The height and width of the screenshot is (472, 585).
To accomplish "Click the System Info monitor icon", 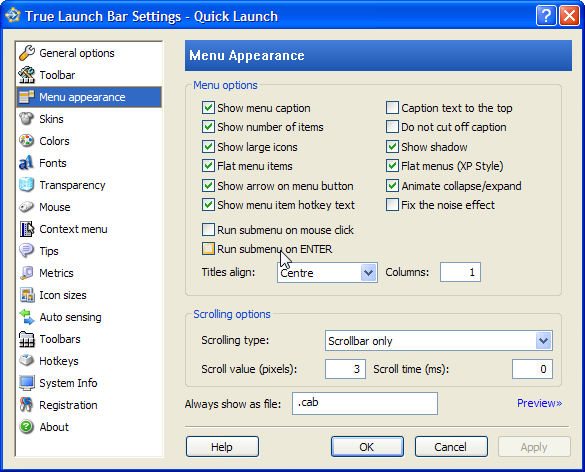I will [x=26, y=383].
